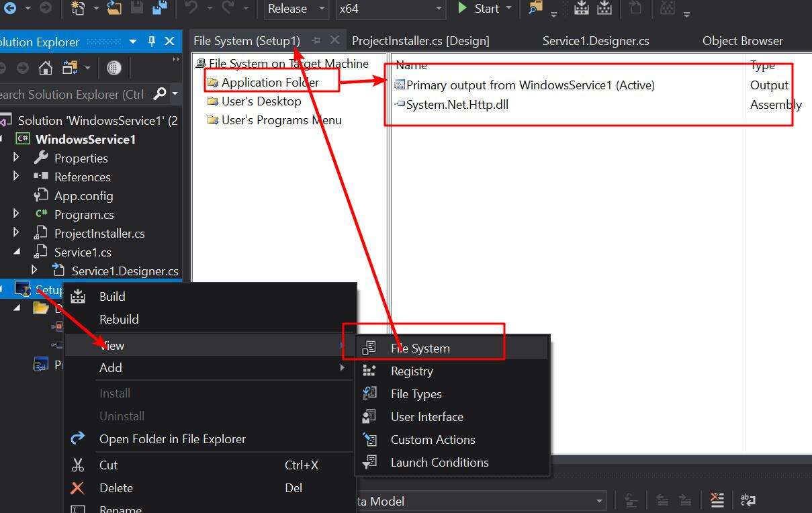812x513 pixels.
Task: Switch to File System (Setup1) tab
Action: pyautogui.click(x=246, y=41)
